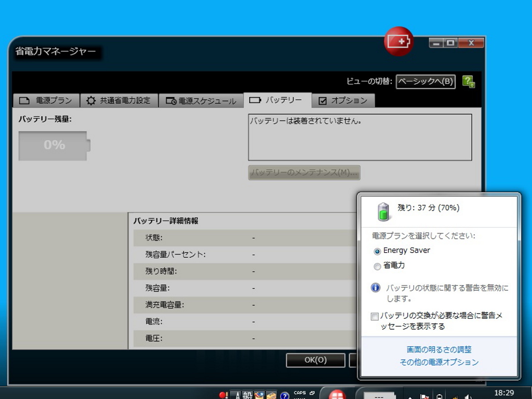Click バッテリーのメンテナンス(M)... button
Image resolution: width=532 pixels, height=399 pixels.
[304, 172]
